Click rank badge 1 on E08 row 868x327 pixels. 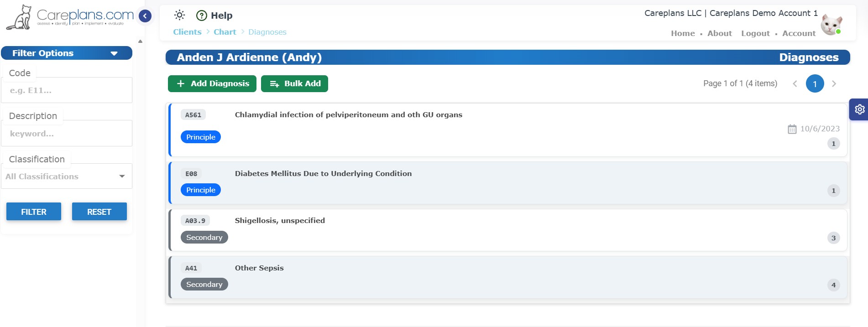tap(833, 191)
